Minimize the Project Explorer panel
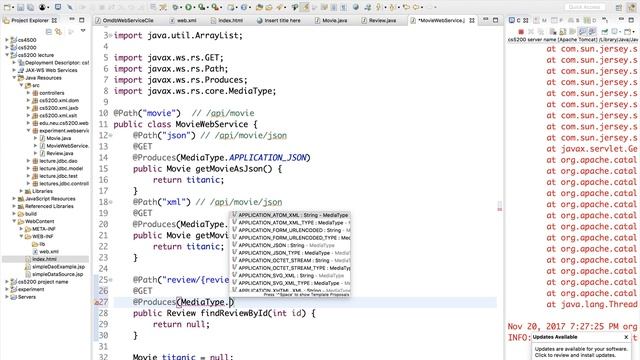This screenshot has width=640, height=360. coord(72,19)
